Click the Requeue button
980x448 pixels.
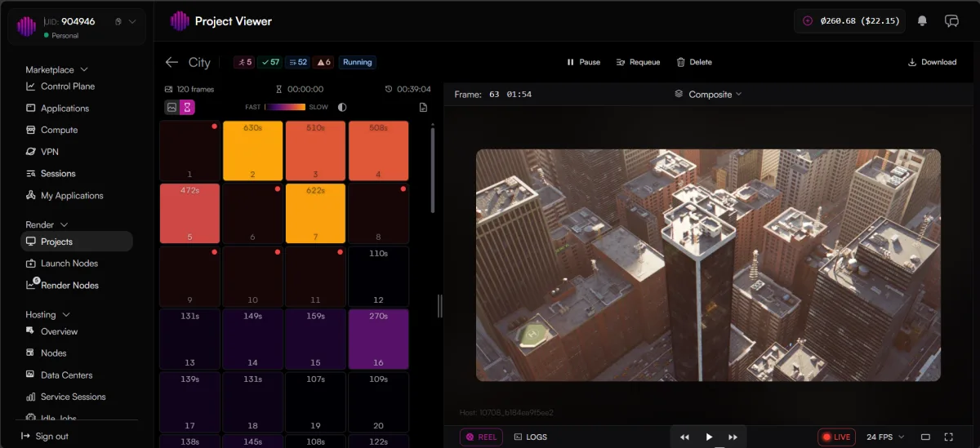click(x=638, y=62)
